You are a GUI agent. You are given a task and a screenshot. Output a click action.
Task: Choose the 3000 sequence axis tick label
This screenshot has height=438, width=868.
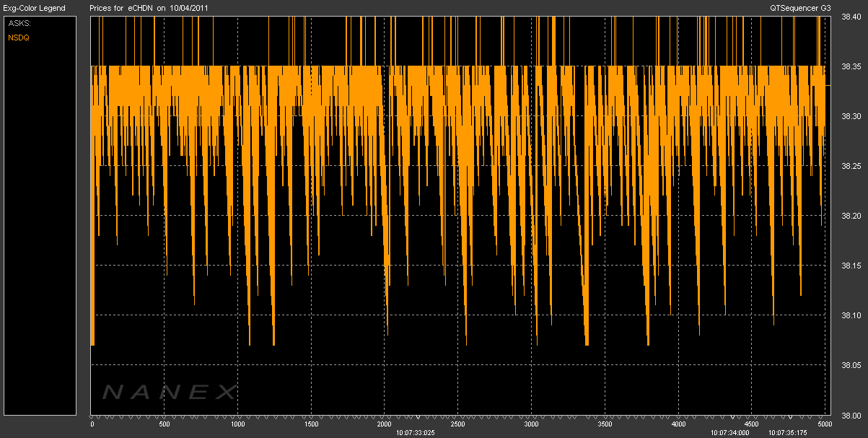531,424
